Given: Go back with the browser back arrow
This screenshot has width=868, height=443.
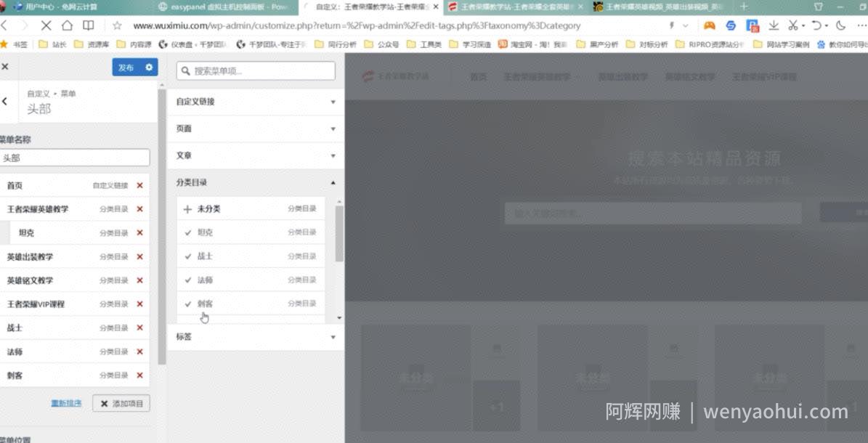Looking at the screenshot, I should point(4,25).
